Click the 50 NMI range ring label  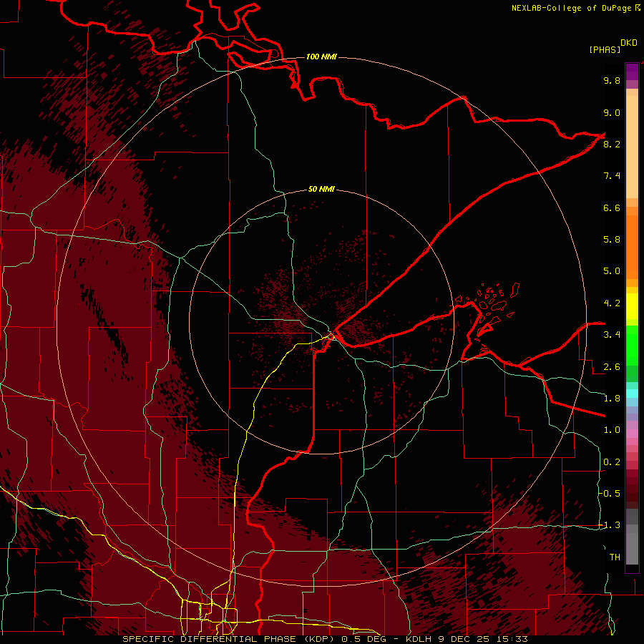pyautogui.click(x=321, y=189)
